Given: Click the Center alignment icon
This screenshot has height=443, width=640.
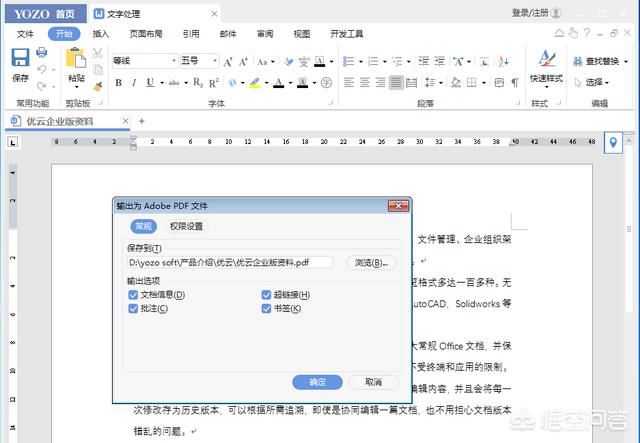Looking at the screenshot, I should click(364, 83).
